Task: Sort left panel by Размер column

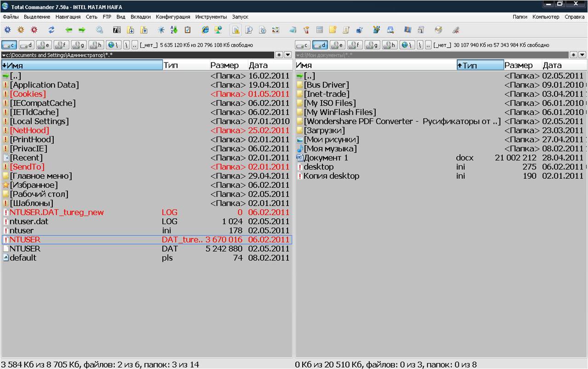Action: point(229,65)
